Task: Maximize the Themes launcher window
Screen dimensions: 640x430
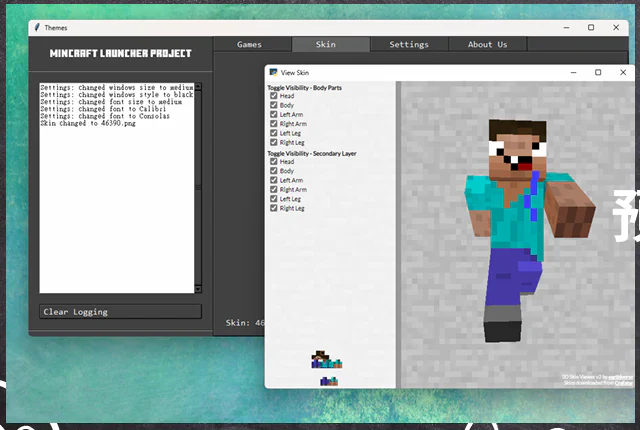Action: tap(591, 27)
